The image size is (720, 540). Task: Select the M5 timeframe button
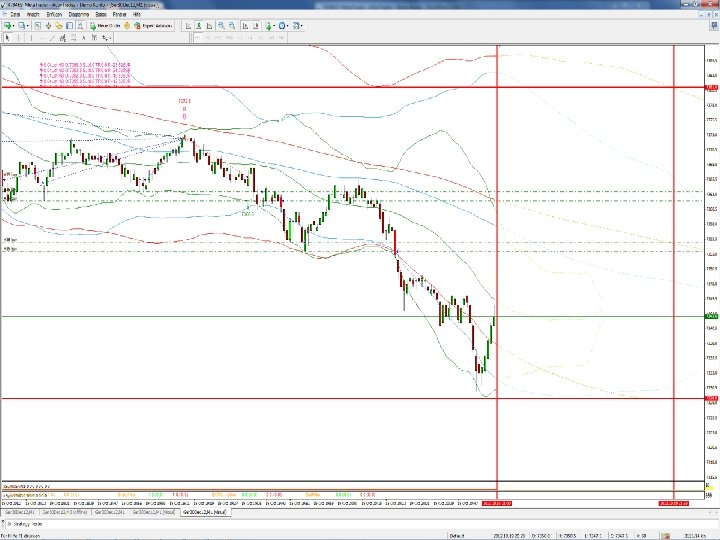tap(208, 38)
